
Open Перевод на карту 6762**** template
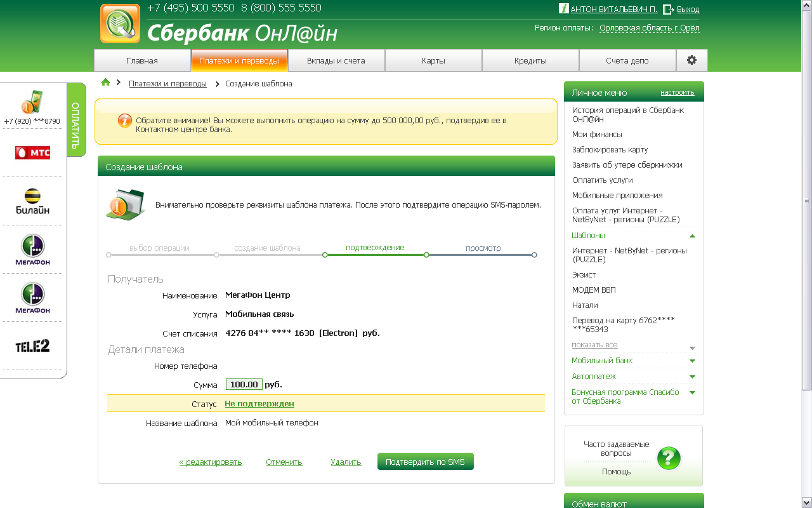[624, 324]
